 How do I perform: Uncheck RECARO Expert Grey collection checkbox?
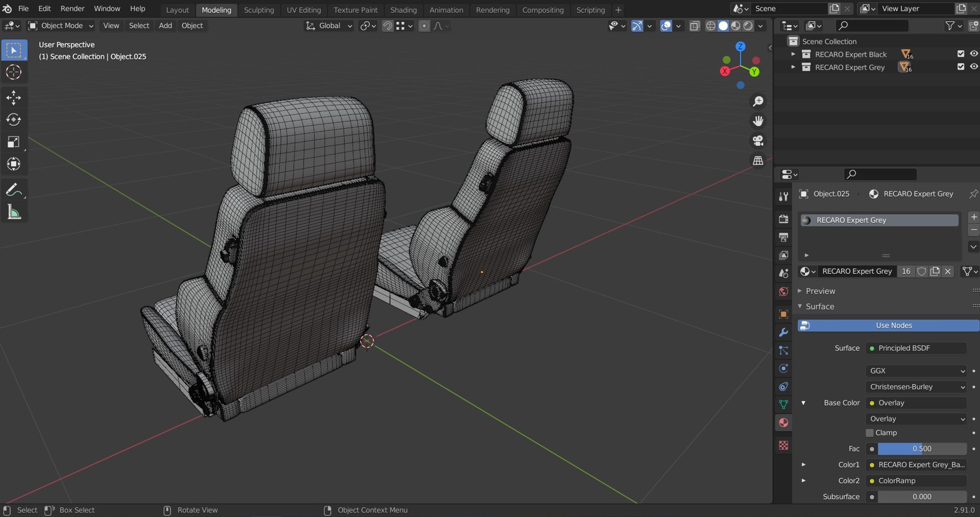pyautogui.click(x=961, y=66)
